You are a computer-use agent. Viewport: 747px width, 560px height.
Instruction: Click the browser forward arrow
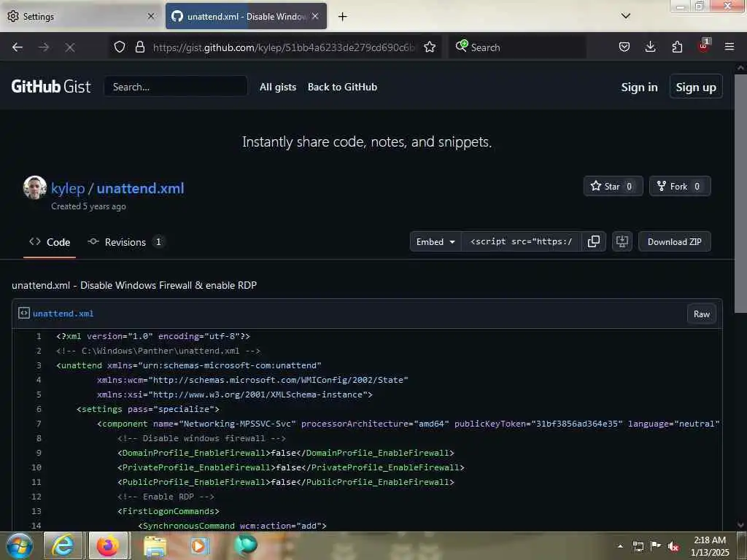(x=43, y=47)
